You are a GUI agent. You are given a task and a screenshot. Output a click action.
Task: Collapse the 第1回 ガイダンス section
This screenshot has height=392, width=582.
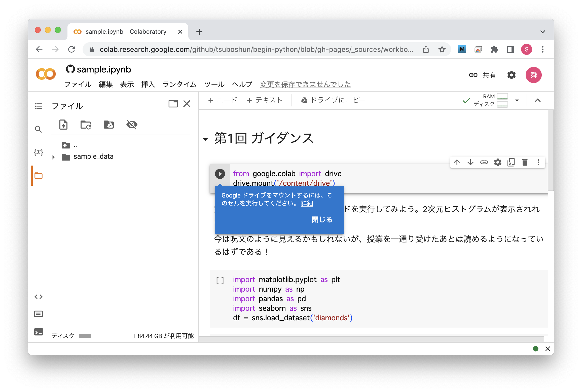(x=205, y=139)
